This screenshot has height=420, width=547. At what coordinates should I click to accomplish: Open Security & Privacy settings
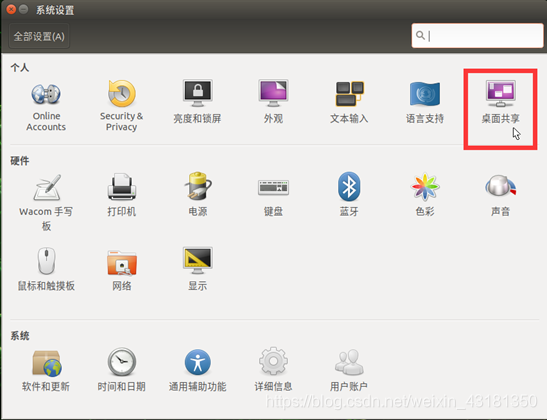(121, 106)
